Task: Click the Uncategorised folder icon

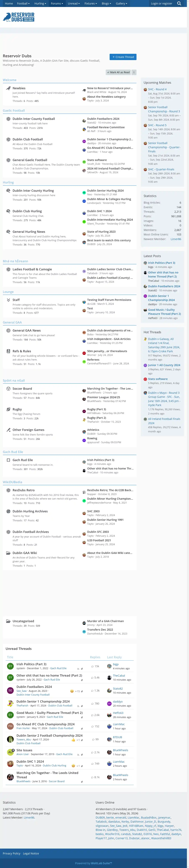Action: tap(8, 621)
